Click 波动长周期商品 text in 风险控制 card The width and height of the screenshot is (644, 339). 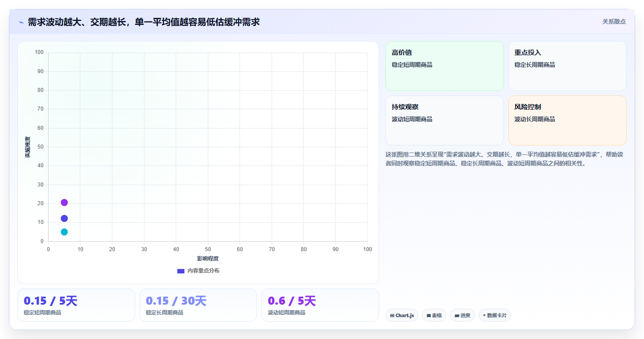tap(535, 119)
